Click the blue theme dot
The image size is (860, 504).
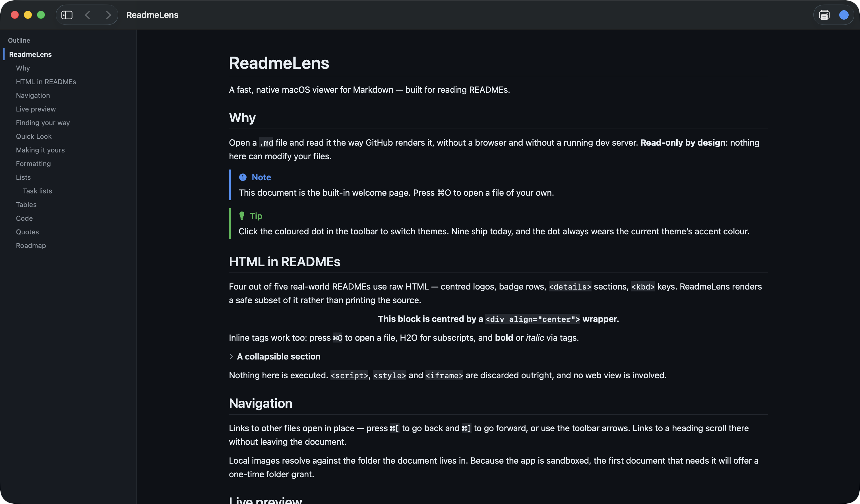844,15
